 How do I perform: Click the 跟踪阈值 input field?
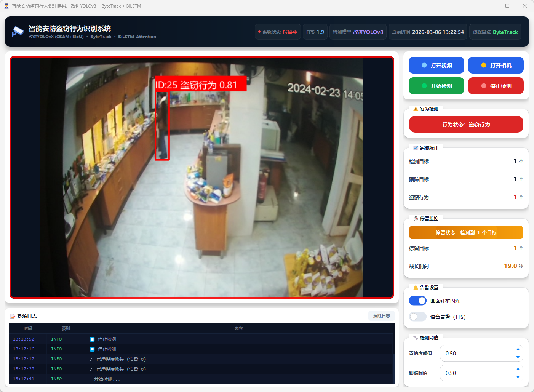(476, 373)
